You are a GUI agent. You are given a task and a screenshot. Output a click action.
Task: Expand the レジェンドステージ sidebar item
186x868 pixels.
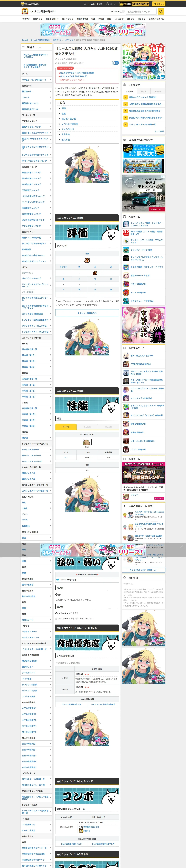pos(37,449)
